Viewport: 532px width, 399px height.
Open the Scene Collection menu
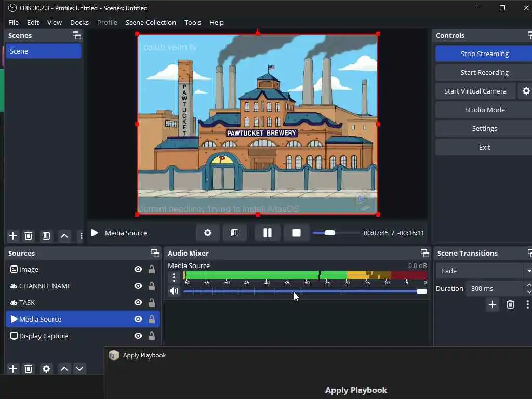pyautogui.click(x=151, y=22)
